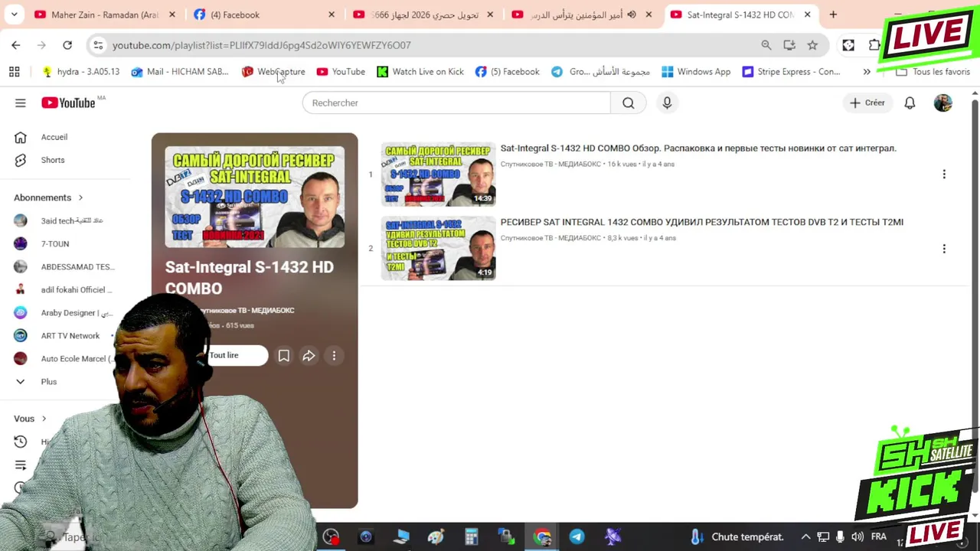Open Windows App bookmark
The width and height of the screenshot is (980, 551).
click(696, 72)
